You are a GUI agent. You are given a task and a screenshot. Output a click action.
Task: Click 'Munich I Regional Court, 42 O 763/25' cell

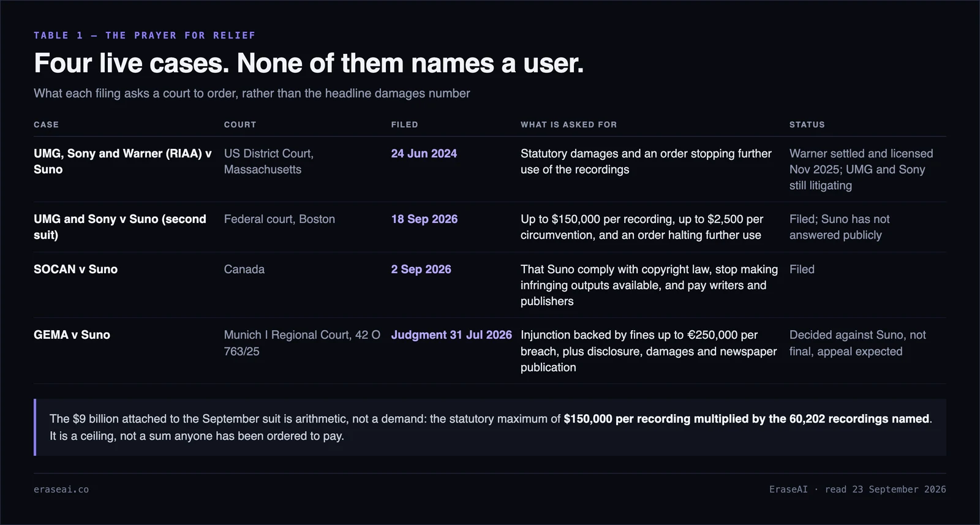point(302,343)
